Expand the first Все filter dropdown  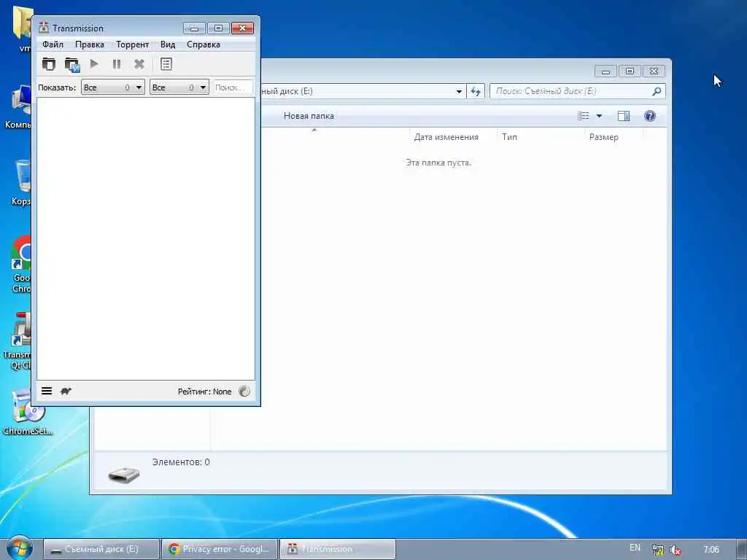[113, 87]
